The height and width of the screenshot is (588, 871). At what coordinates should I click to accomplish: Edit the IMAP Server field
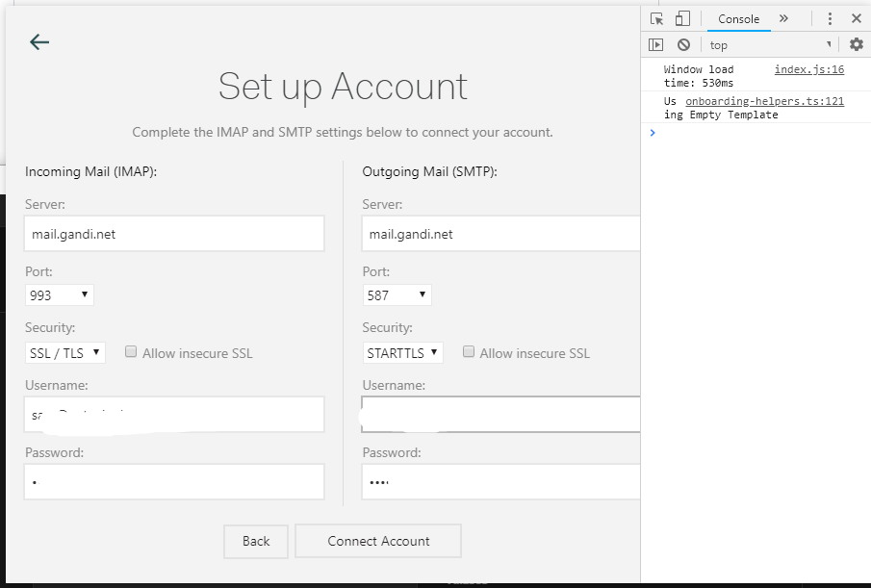pos(174,234)
